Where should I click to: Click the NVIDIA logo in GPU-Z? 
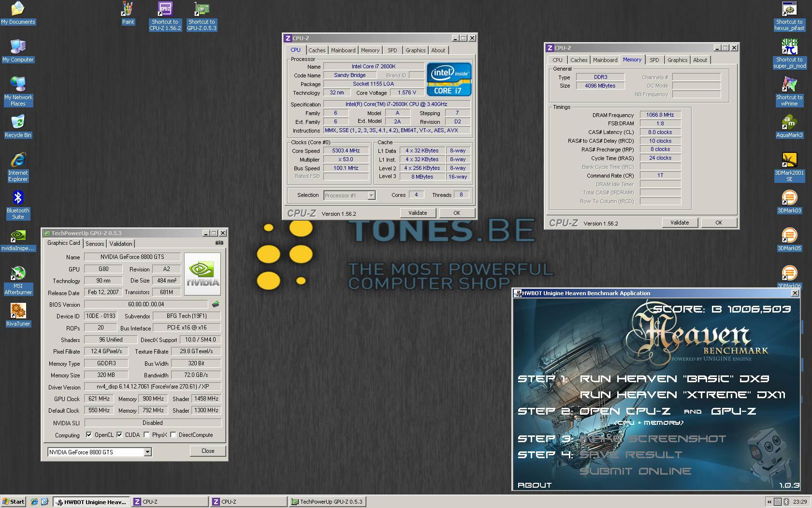point(203,274)
